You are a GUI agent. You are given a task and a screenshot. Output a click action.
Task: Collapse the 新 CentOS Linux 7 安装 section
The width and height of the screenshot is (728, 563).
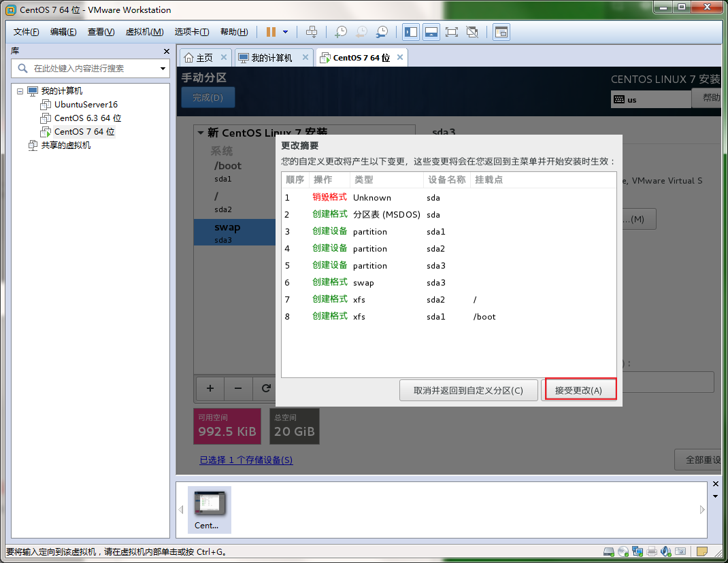pyautogui.click(x=201, y=133)
